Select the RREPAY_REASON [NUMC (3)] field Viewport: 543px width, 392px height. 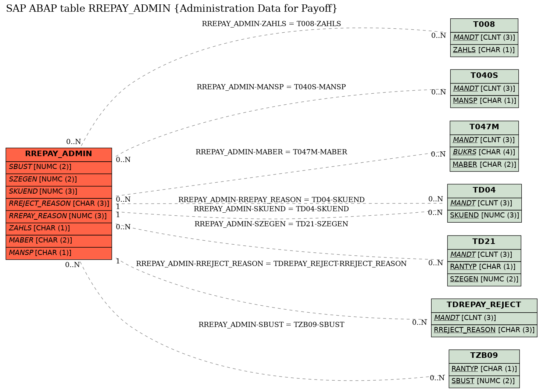pos(59,216)
